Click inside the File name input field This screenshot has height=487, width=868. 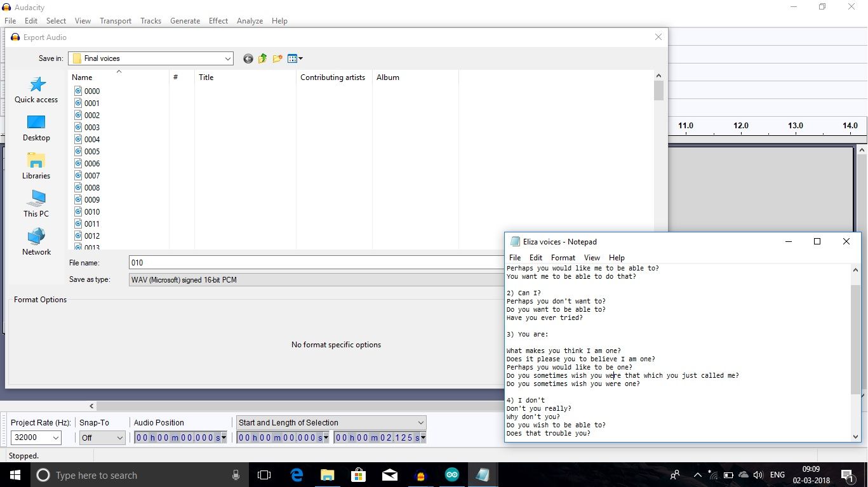pos(254,262)
